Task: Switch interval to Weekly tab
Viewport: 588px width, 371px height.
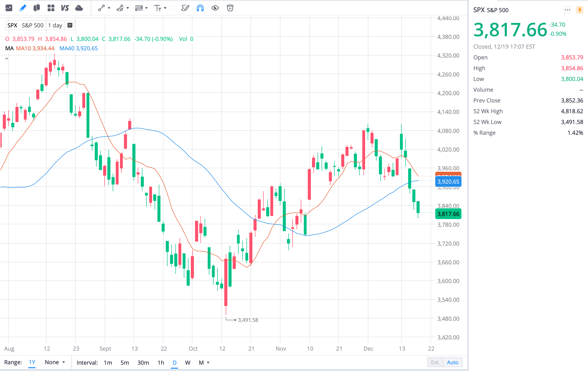Action: (188, 362)
